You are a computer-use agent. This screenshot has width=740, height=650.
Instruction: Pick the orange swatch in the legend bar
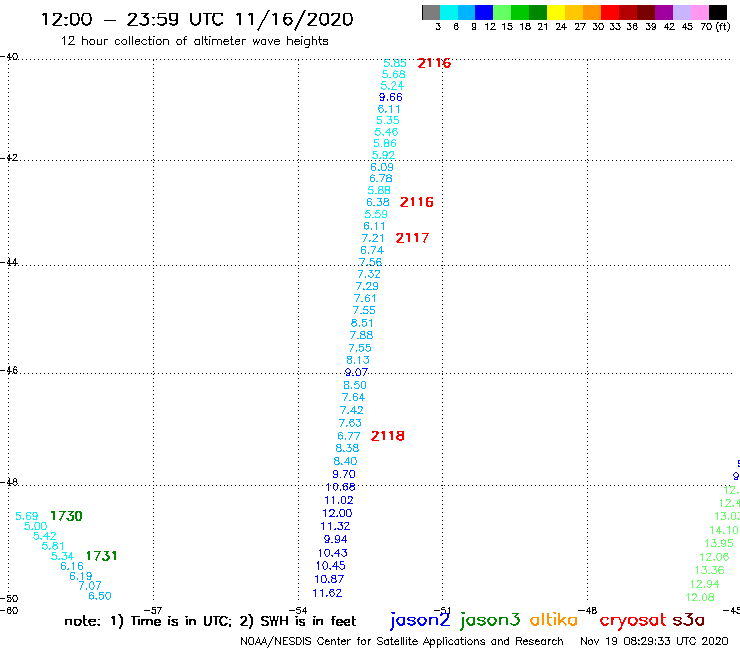click(592, 12)
